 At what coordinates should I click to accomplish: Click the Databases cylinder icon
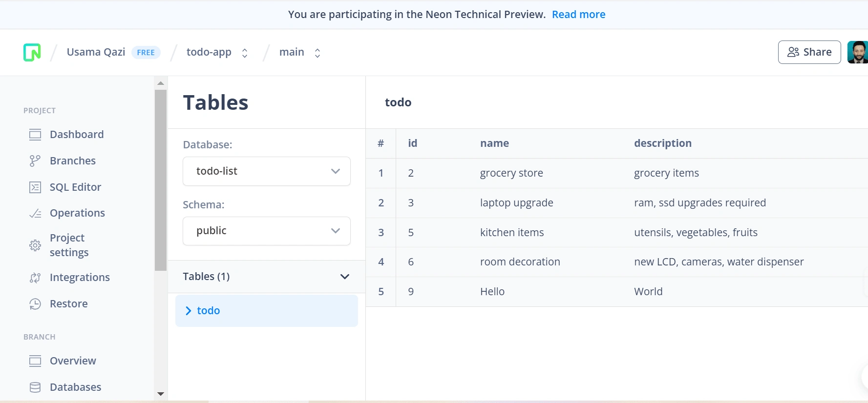tap(35, 387)
